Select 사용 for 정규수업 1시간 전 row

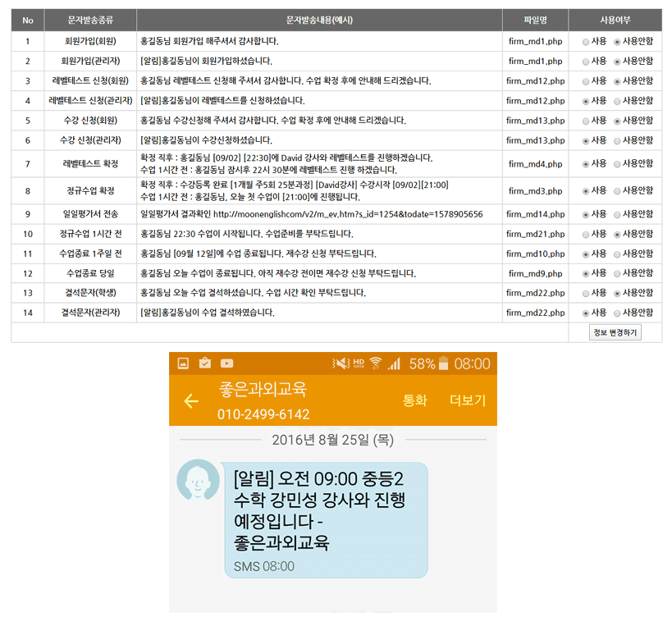(x=585, y=234)
